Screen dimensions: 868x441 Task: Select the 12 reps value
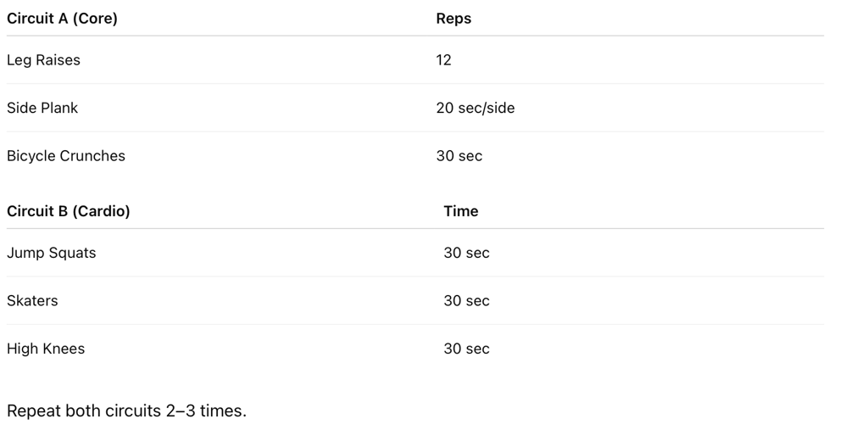click(x=443, y=60)
